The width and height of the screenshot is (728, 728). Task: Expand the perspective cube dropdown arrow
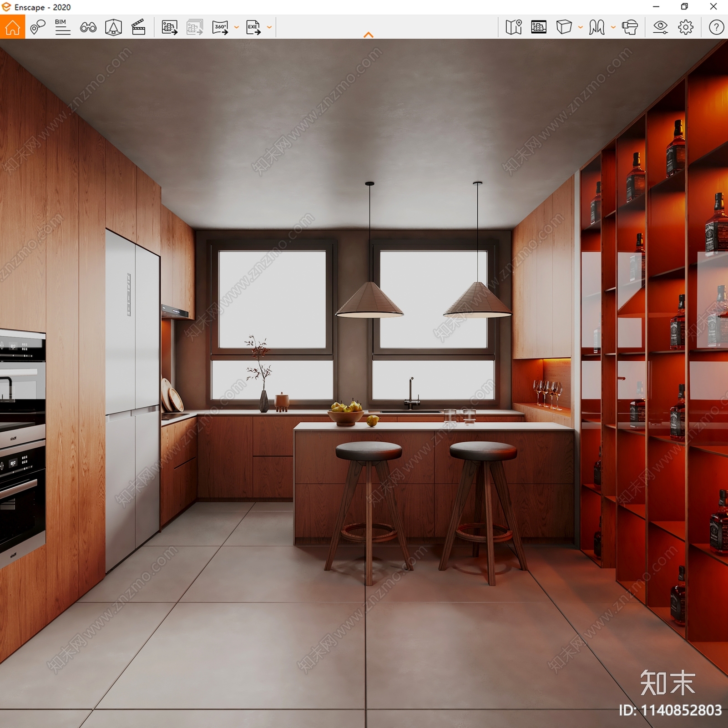click(581, 27)
